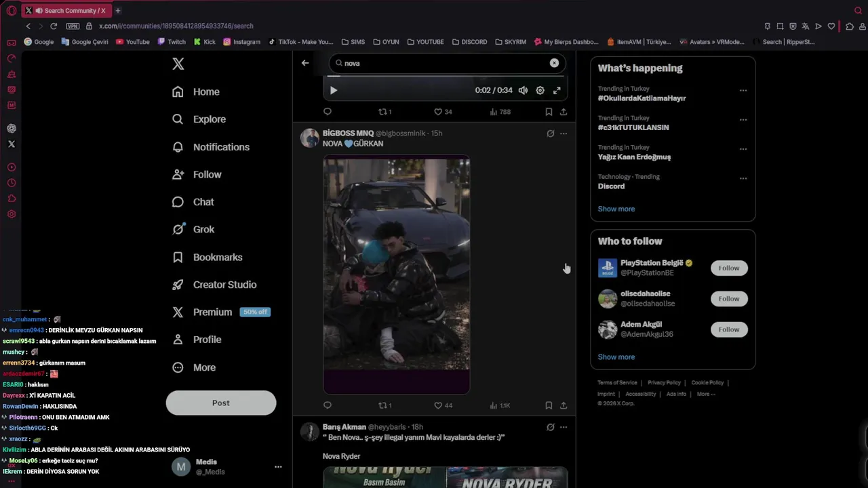Show more trending topics
The image size is (868, 488).
pos(616,209)
